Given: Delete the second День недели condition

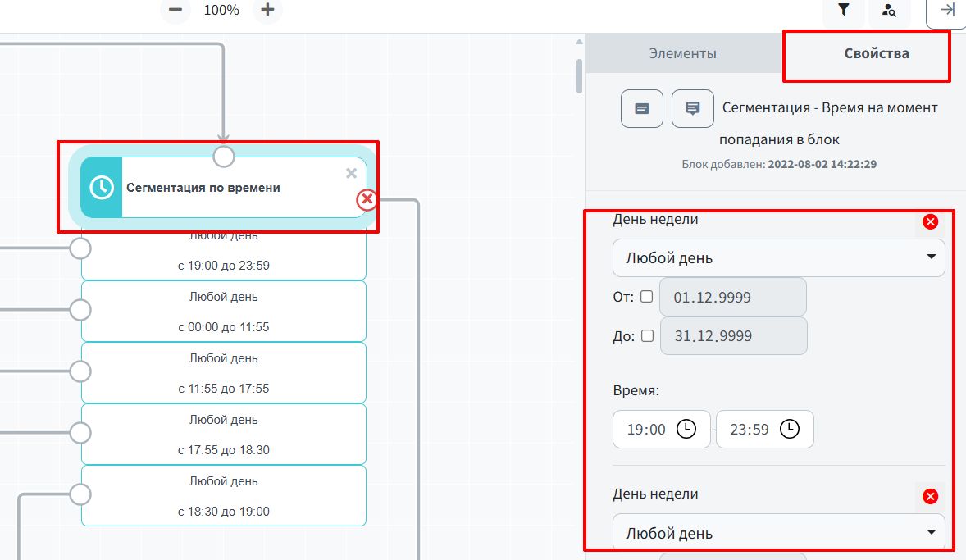Looking at the screenshot, I should (x=930, y=497).
